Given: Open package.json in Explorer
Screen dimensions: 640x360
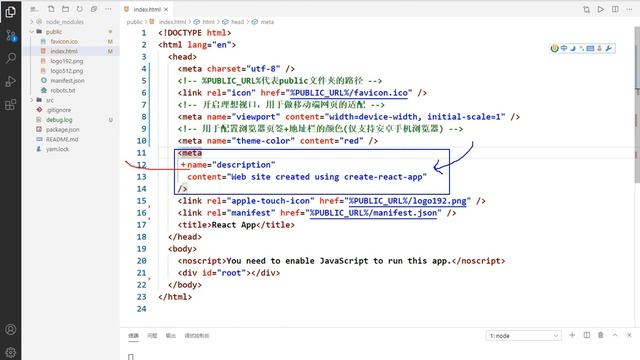Looking at the screenshot, I should (x=62, y=129).
